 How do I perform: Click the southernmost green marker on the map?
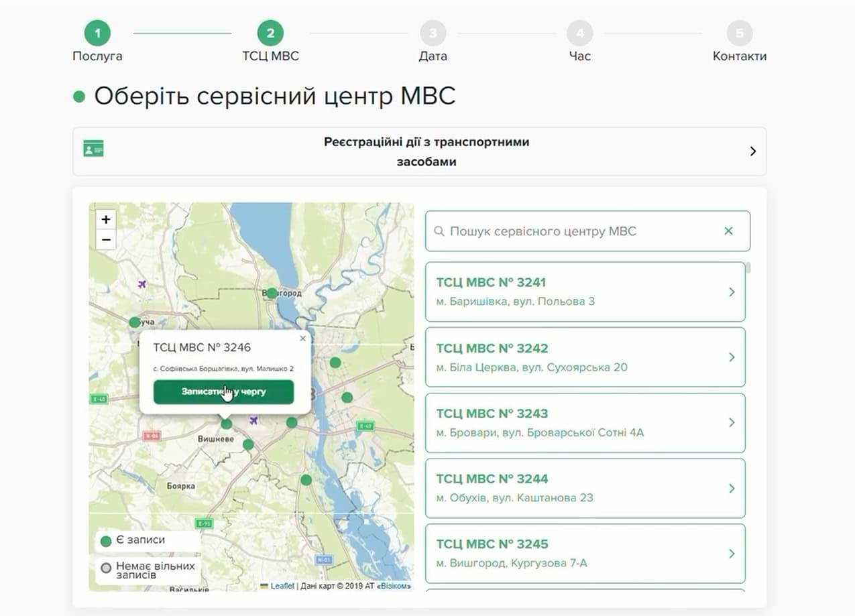tap(306, 480)
